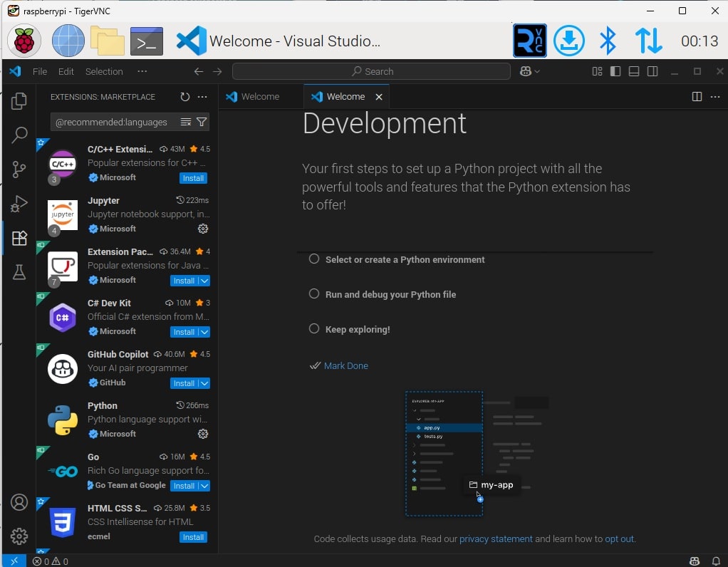
Task: Open the RealVNC server tray icon
Action: [530, 41]
